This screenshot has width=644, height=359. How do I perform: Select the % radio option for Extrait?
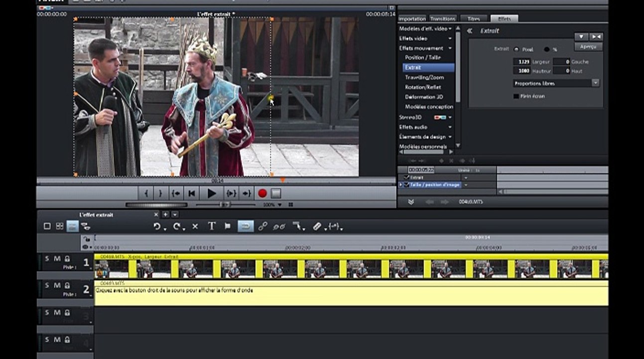pos(546,49)
